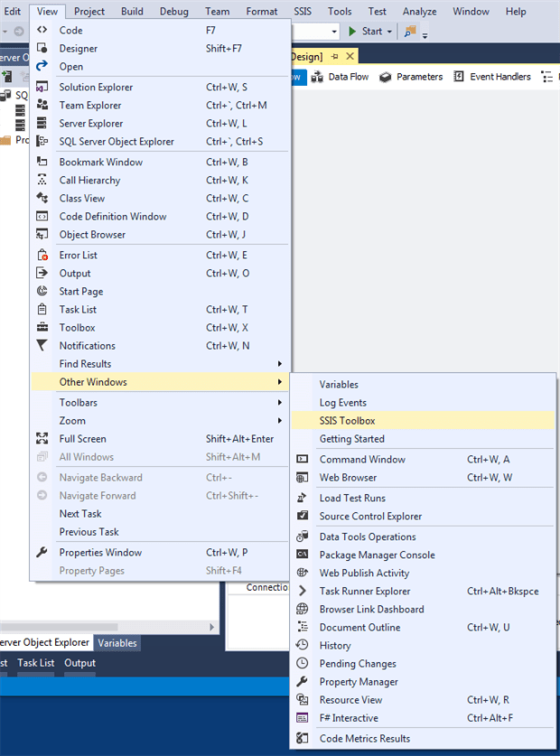The height and width of the screenshot is (756, 560).
Task: Click the Start debugging button
Action: click(x=366, y=32)
